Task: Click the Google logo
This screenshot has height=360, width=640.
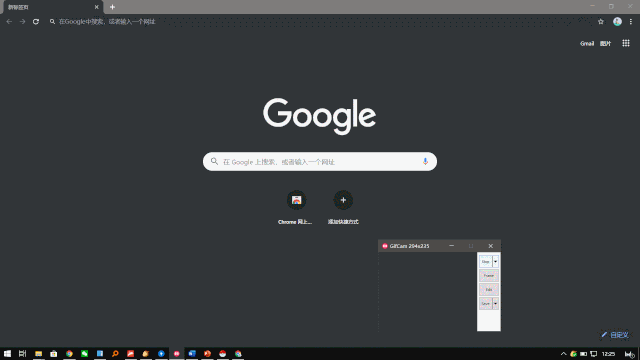Action: [x=320, y=116]
